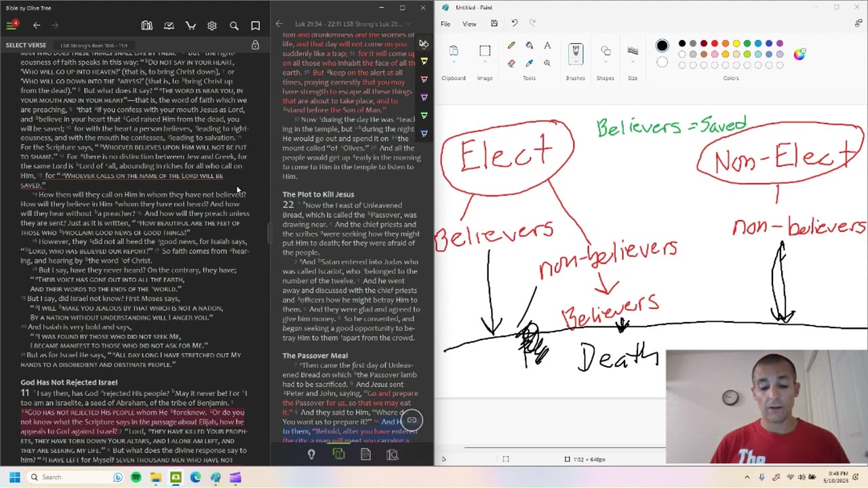Click the SELECT VERSE button

tap(26, 45)
